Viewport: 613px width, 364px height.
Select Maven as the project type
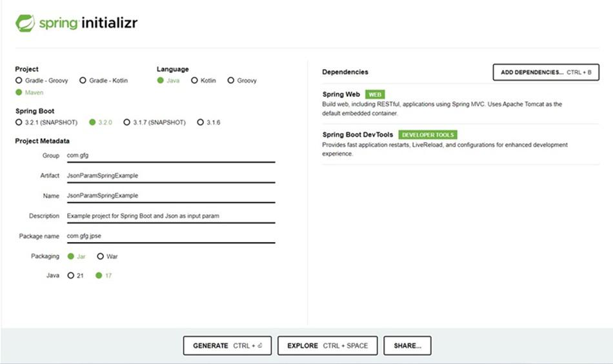(x=19, y=93)
